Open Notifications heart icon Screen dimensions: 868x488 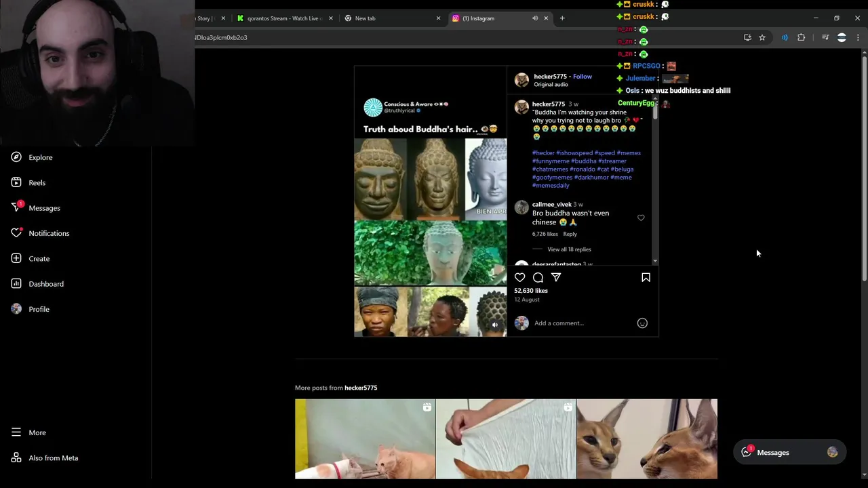pyautogui.click(x=16, y=233)
